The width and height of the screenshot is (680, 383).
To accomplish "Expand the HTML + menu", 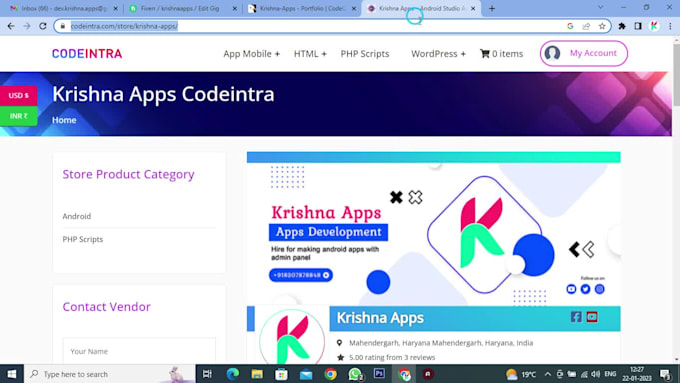I will click(310, 54).
